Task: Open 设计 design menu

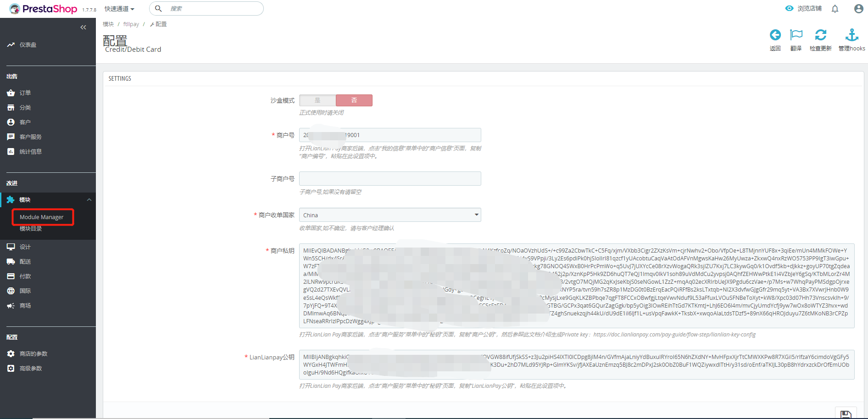Action: click(x=25, y=247)
